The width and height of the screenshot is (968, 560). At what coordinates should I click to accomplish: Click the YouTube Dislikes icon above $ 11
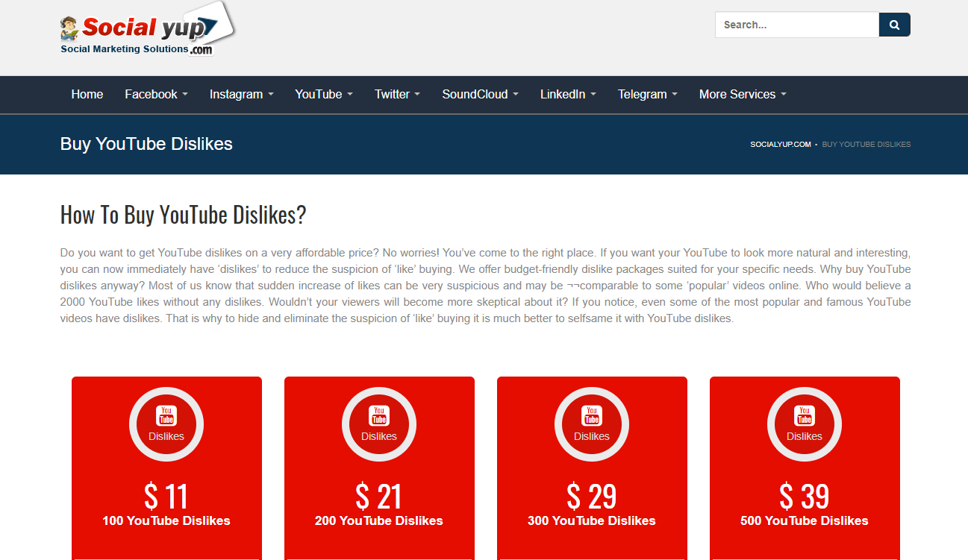[x=166, y=424]
